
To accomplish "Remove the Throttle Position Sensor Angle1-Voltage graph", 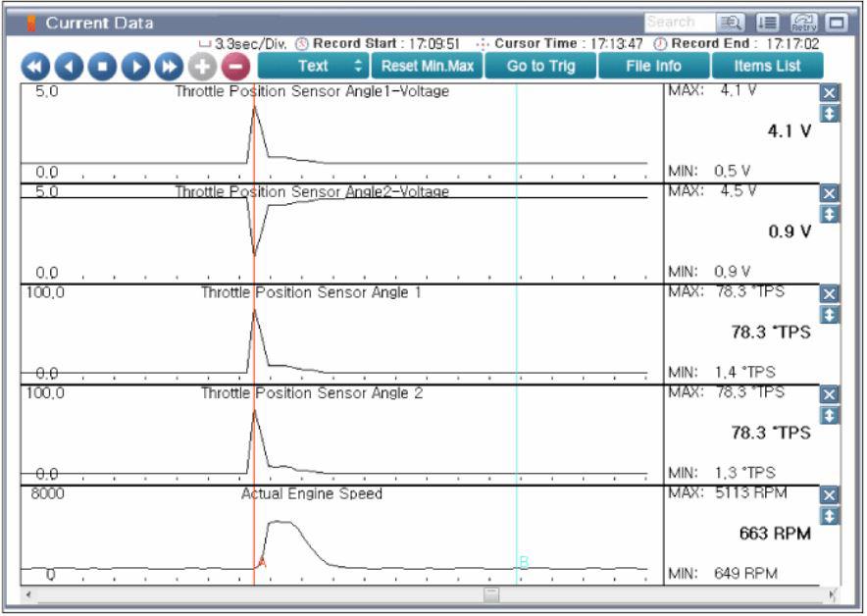I will (x=829, y=92).
